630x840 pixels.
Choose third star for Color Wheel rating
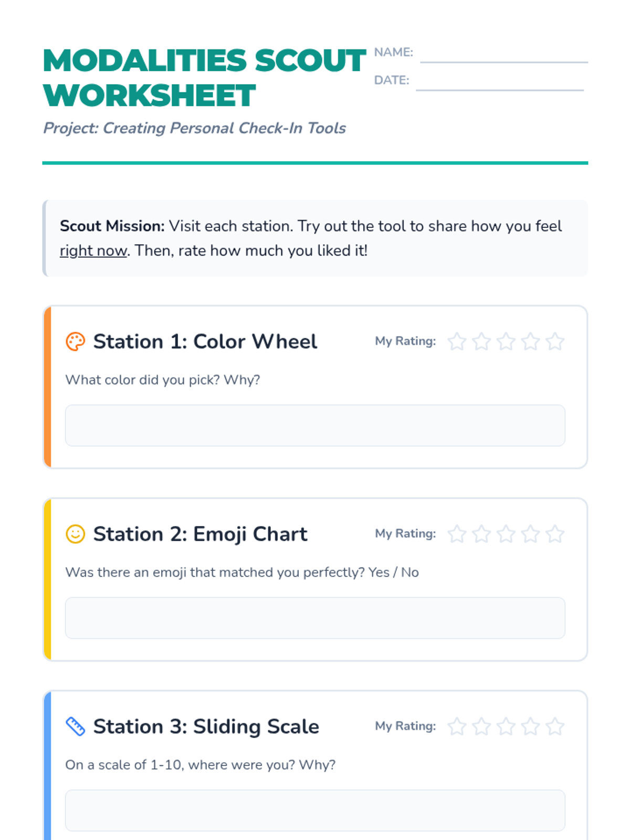point(506,342)
